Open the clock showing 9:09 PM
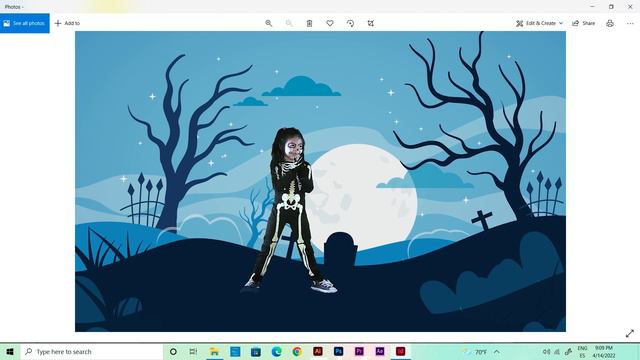Image resolution: width=640 pixels, height=360 pixels. pos(604,351)
